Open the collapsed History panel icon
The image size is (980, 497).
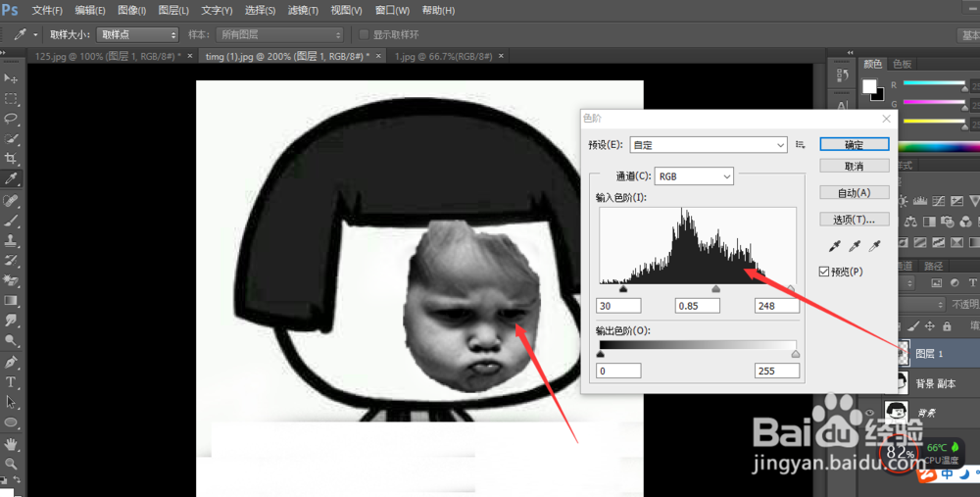pos(842,75)
